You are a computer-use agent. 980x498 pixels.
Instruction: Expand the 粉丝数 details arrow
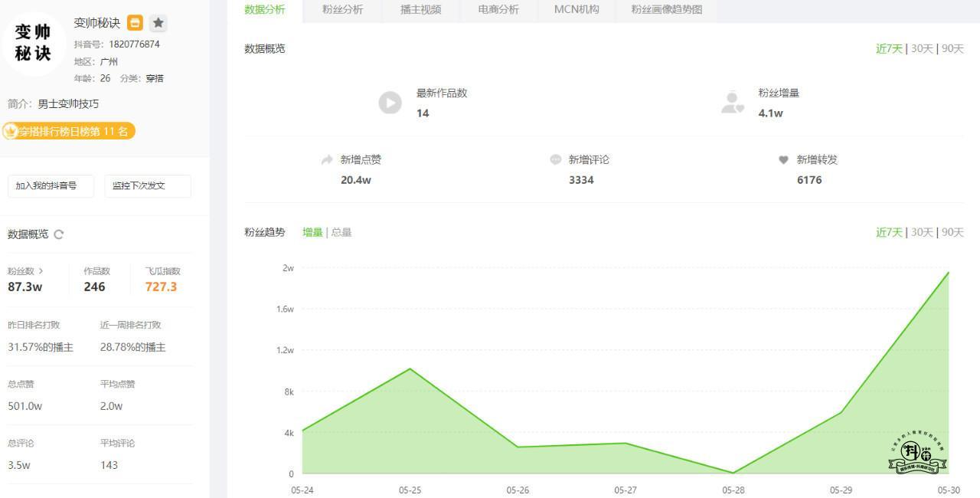[41, 271]
